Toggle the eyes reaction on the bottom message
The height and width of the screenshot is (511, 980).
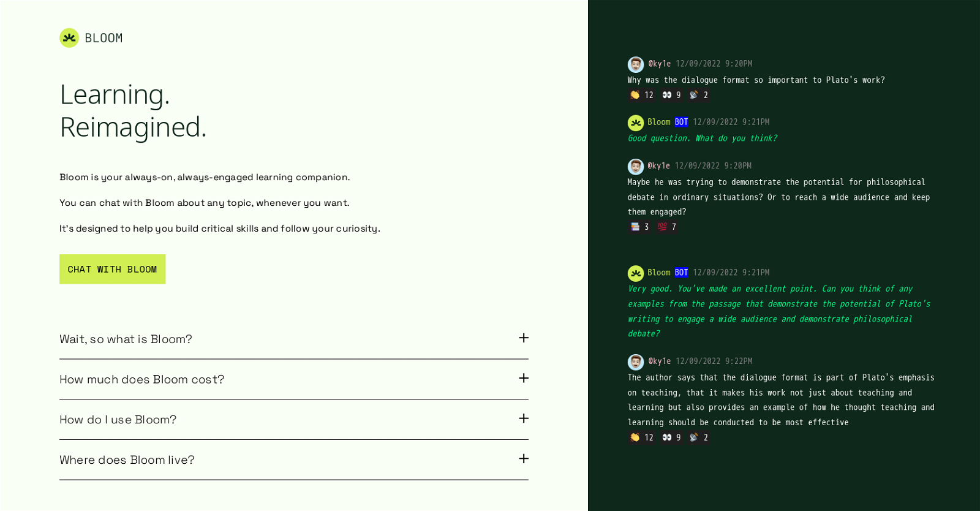click(671, 437)
